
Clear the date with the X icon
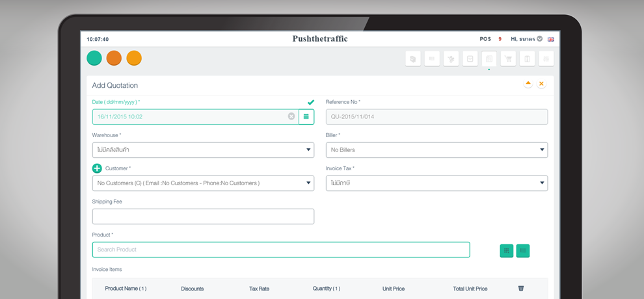tap(291, 117)
